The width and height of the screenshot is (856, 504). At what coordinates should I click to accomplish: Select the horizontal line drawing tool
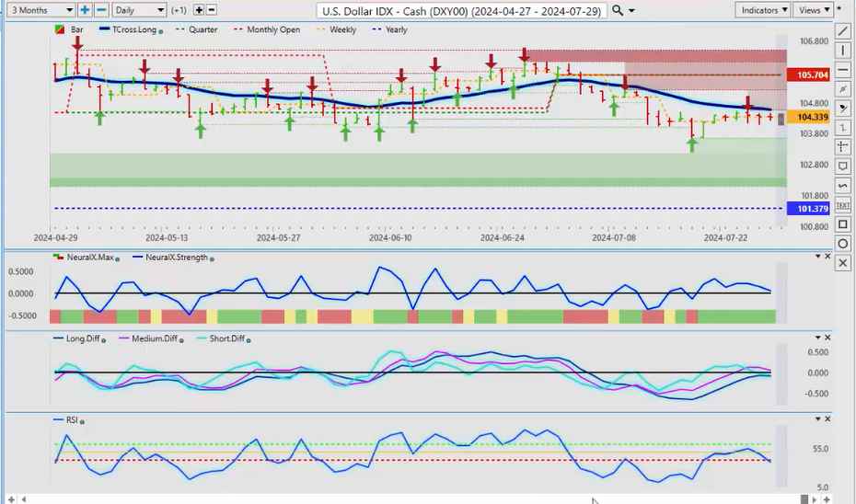point(842,69)
